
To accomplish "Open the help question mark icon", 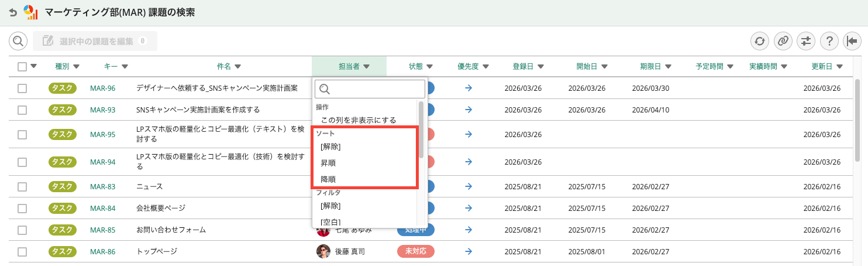I will [x=829, y=41].
